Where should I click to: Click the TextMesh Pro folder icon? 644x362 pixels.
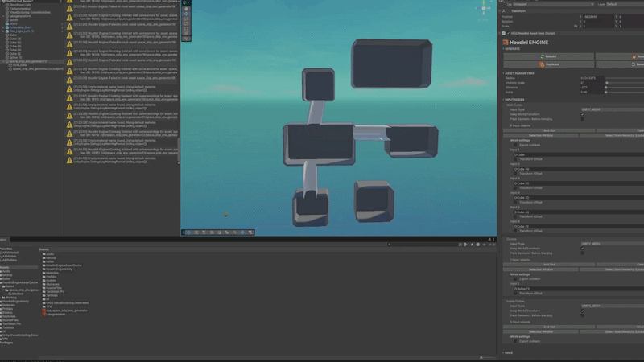coord(44,292)
